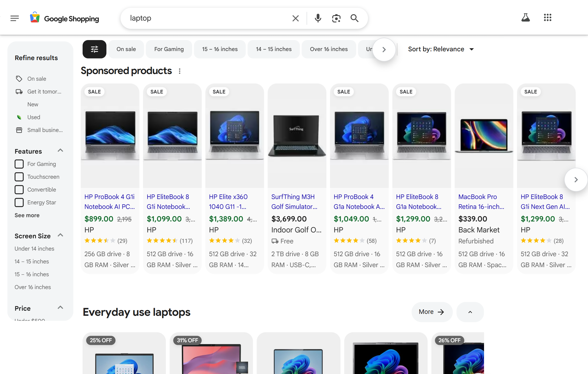Image resolution: width=588 pixels, height=374 pixels.
Task: Click See more under Features
Action: click(27, 215)
